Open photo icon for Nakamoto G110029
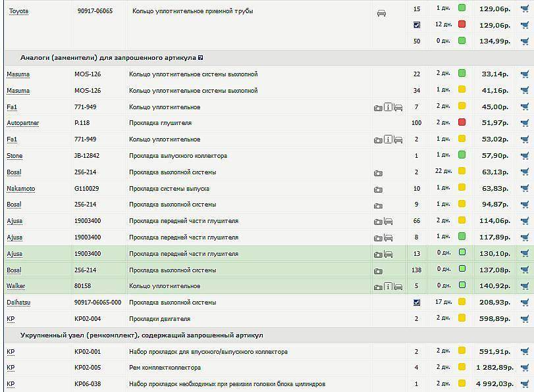 [x=378, y=189]
